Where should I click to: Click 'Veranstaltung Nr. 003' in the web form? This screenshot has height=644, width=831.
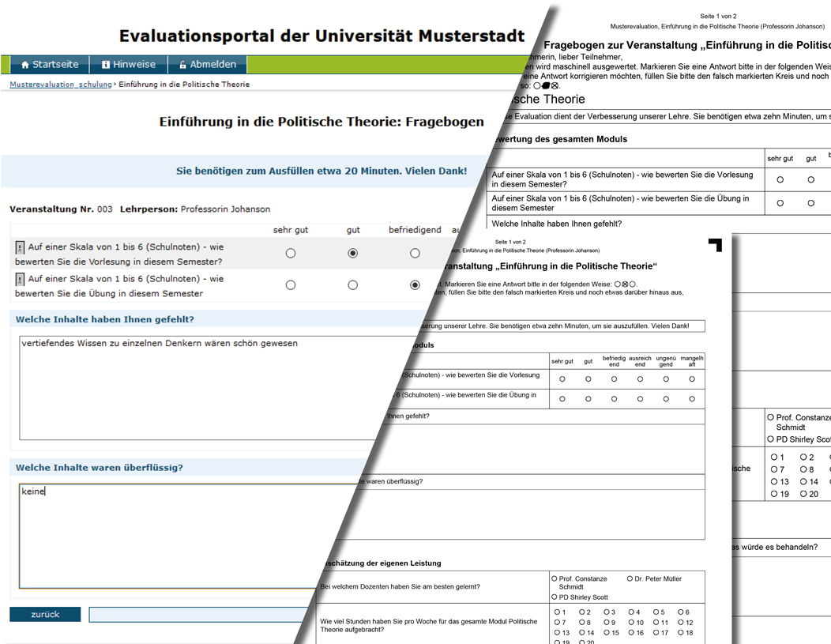pos(61,209)
